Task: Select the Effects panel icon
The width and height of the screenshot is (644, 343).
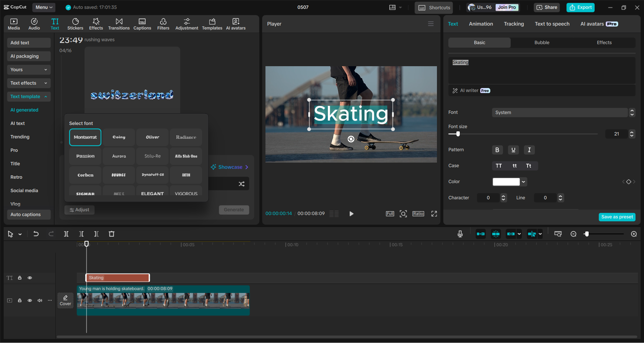Action: tap(96, 24)
